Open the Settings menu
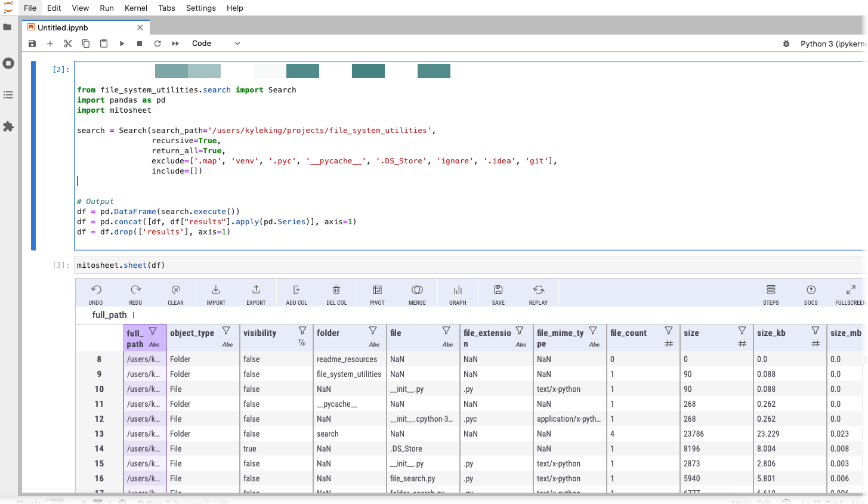 200,8
